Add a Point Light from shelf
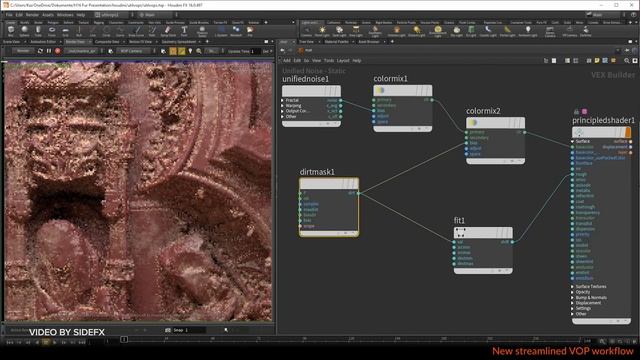This screenshot has height=360, width=640. click(322, 31)
